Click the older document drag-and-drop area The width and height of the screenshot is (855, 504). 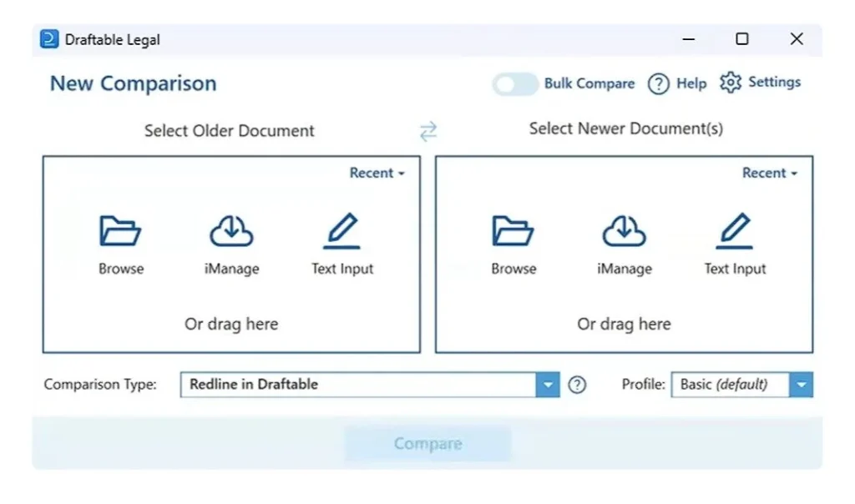pyautogui.click(x=231, y=324)
